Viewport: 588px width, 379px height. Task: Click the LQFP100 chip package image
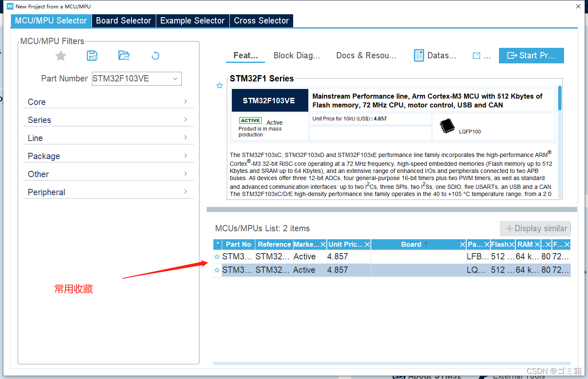pos(447,126)
